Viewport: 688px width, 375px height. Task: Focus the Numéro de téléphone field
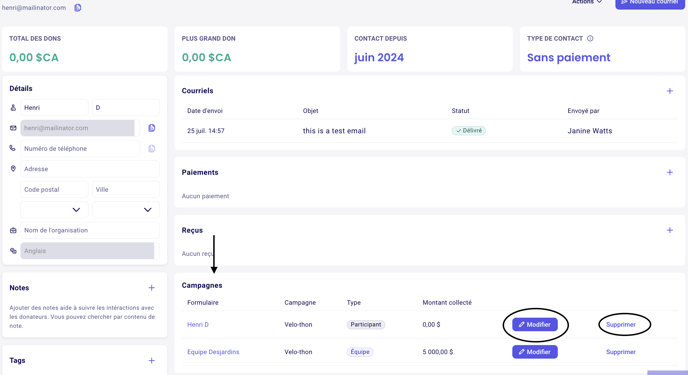pyautogui.click(x=80, y=149)
